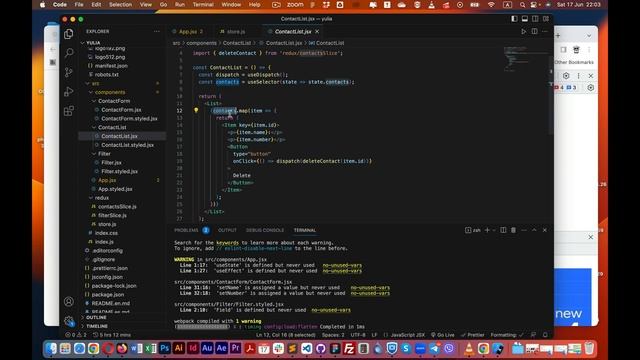Click the lightbulb code action on line 12
640x360 pixels.
[196, 110]
